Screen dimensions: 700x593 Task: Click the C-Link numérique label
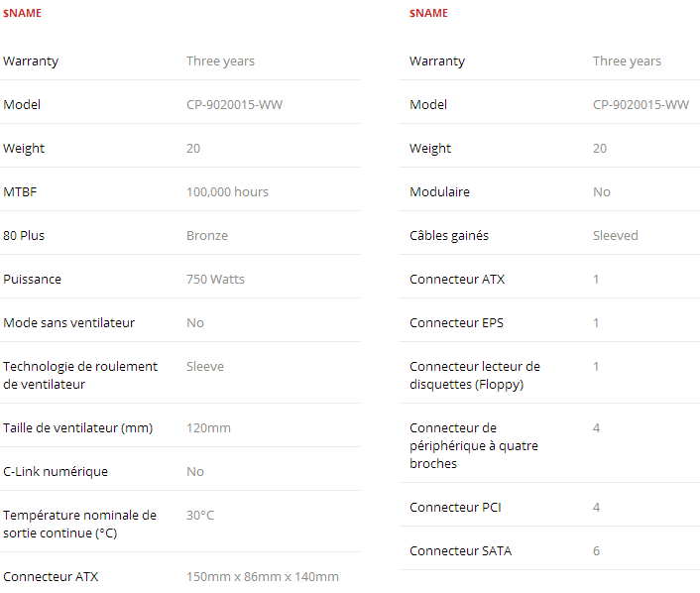[x=56, y=472]
